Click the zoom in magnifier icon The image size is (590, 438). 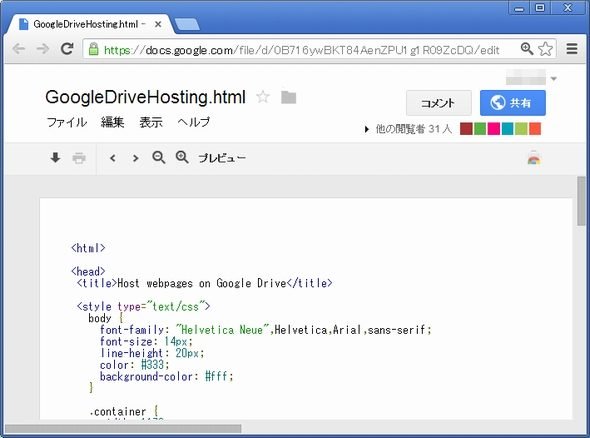pyautogui.click(x=182, y=157)
